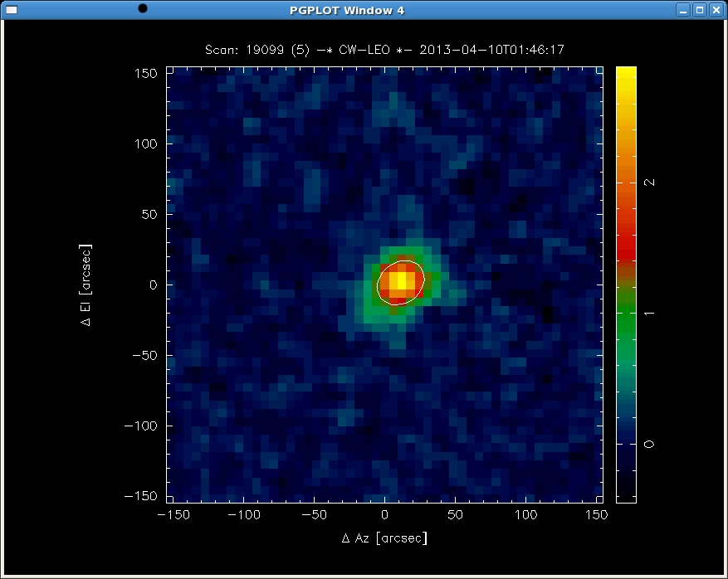Click the x-axis tick label '0'
Image resolution: width=728 pixels, height=579 pixels.
pyautogui.click(x=384, y=514)
